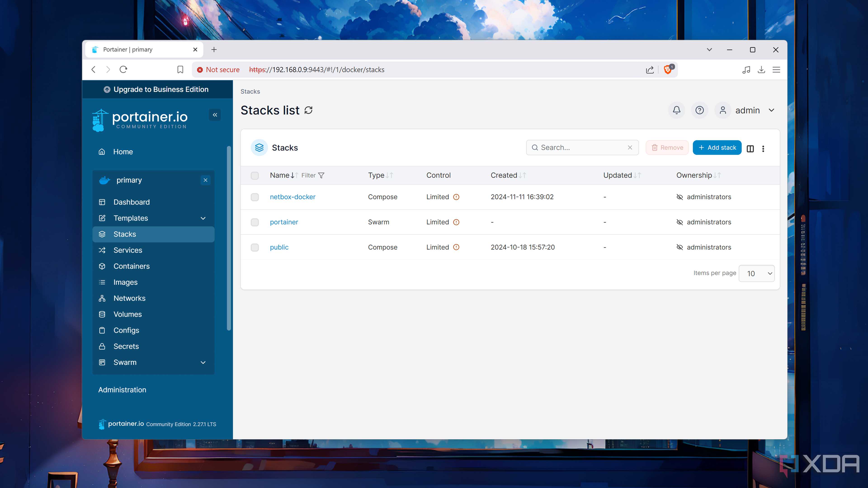Collapse the sidebar with the double-chevron icon
The image size is (868, 488).
215,115
